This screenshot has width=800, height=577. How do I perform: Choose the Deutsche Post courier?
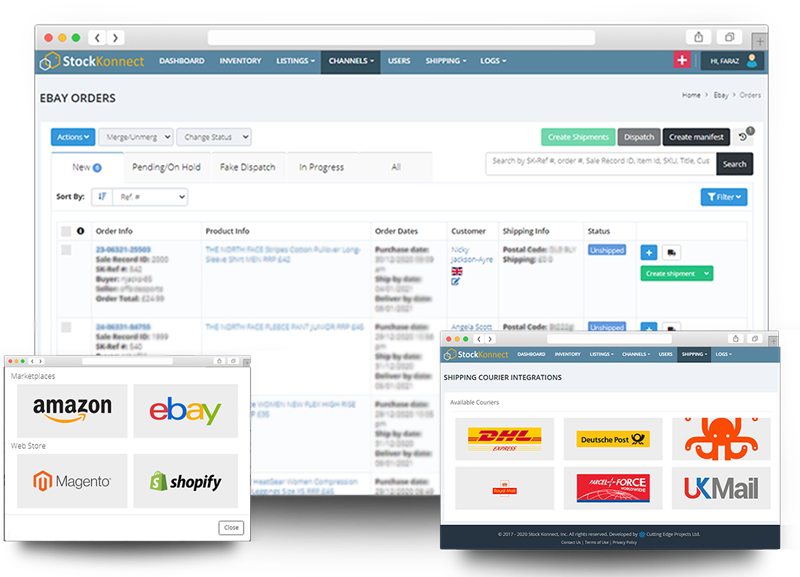(x=613, y=439)
